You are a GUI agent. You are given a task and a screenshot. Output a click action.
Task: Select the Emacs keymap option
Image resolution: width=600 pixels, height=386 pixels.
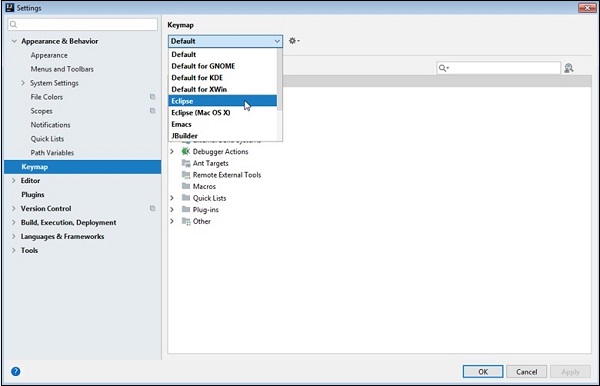coord(223,124)
